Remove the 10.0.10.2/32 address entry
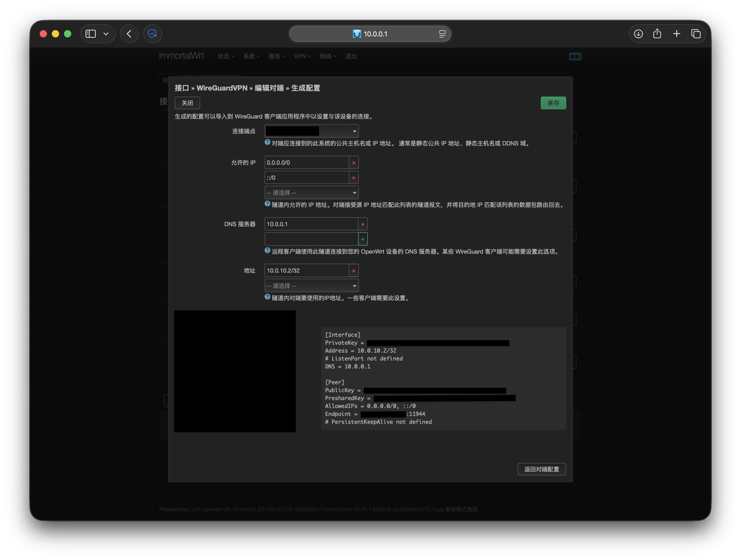Image resolution: width=741 pixels, height=560 pixels. pos(353,270)
